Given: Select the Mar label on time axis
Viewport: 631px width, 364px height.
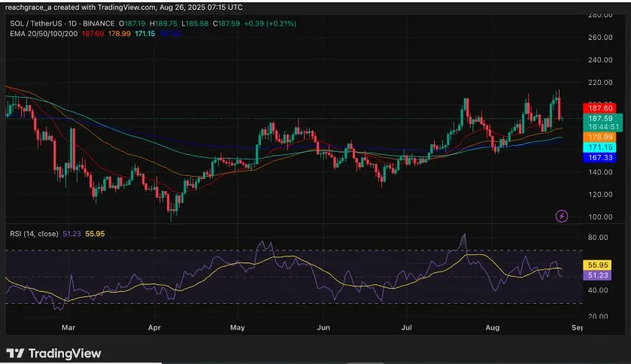Looking at the screenshot, I should [68, 328].
